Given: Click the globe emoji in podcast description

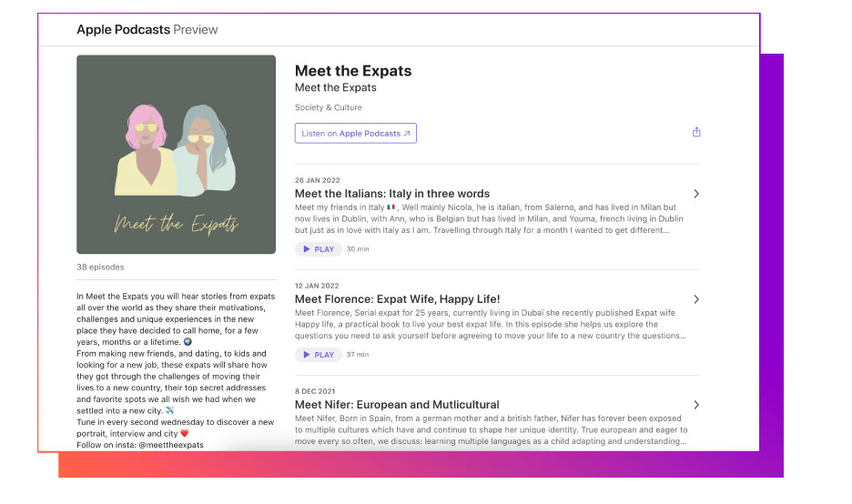Looking at the screenshot, I should tap(188, 342).
